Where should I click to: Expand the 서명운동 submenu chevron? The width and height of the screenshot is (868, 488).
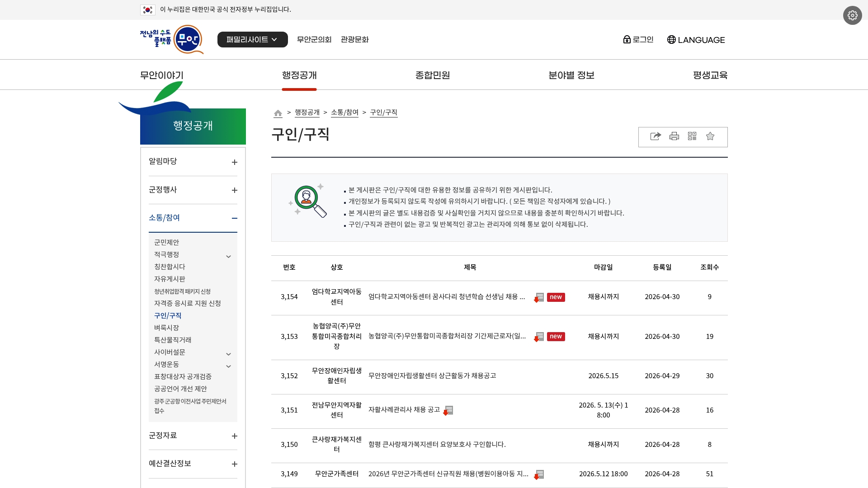pos(228,366)
